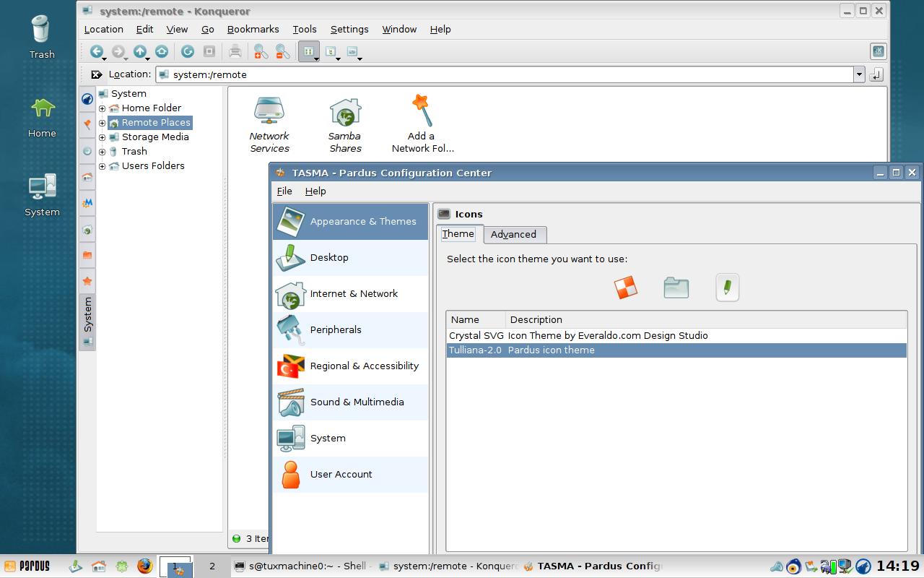Open the home folder sidebar tab
Screen dimensions: 924x578
[x=87, y=177]
